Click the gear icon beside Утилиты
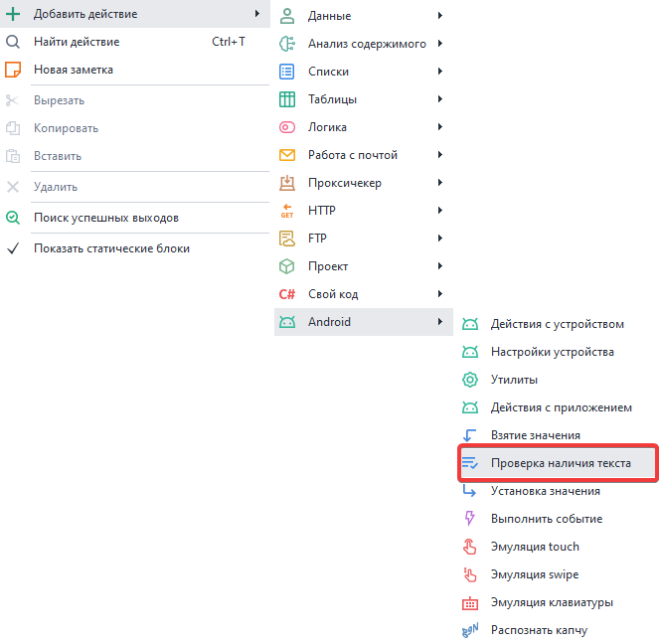Screen dimensions: 660x644 [470, 380]
